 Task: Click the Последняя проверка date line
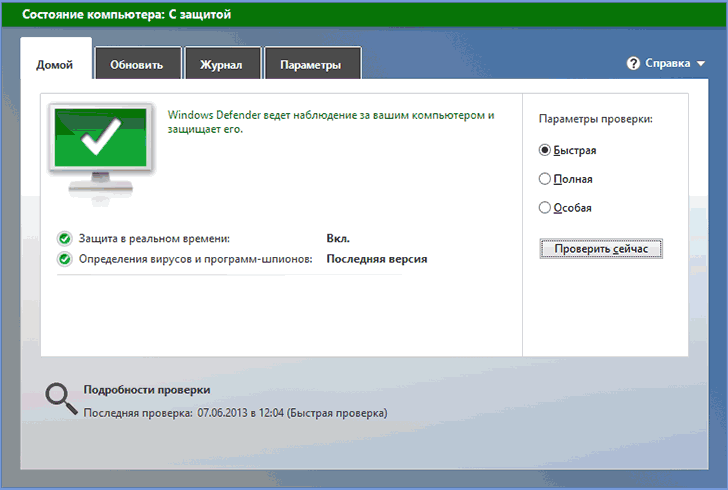point(235,413)
